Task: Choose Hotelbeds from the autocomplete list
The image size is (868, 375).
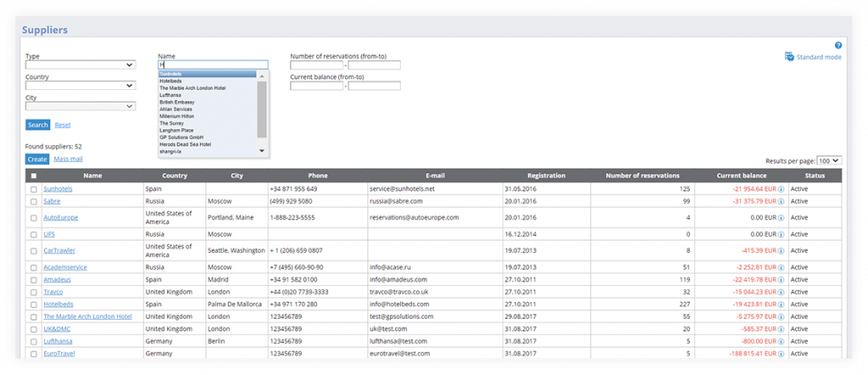Action: point(175,81)
